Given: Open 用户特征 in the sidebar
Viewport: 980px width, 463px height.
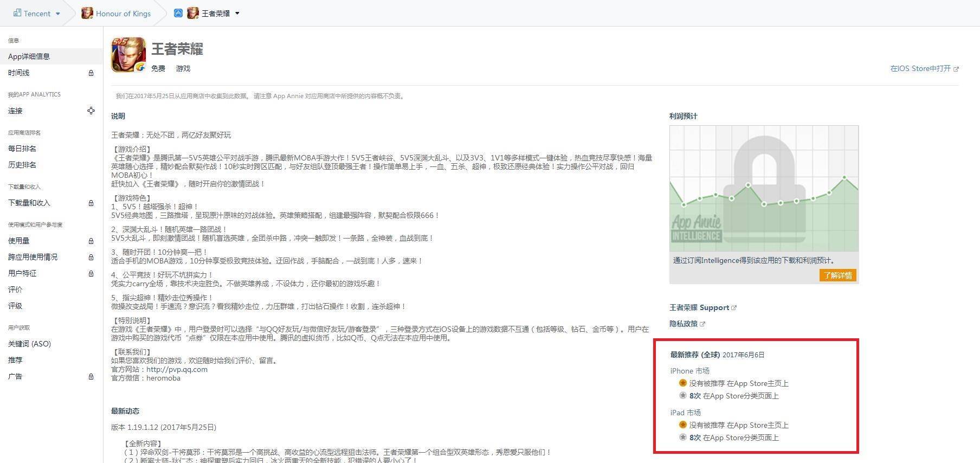Looking at the screenshot, I should (22, 273).
